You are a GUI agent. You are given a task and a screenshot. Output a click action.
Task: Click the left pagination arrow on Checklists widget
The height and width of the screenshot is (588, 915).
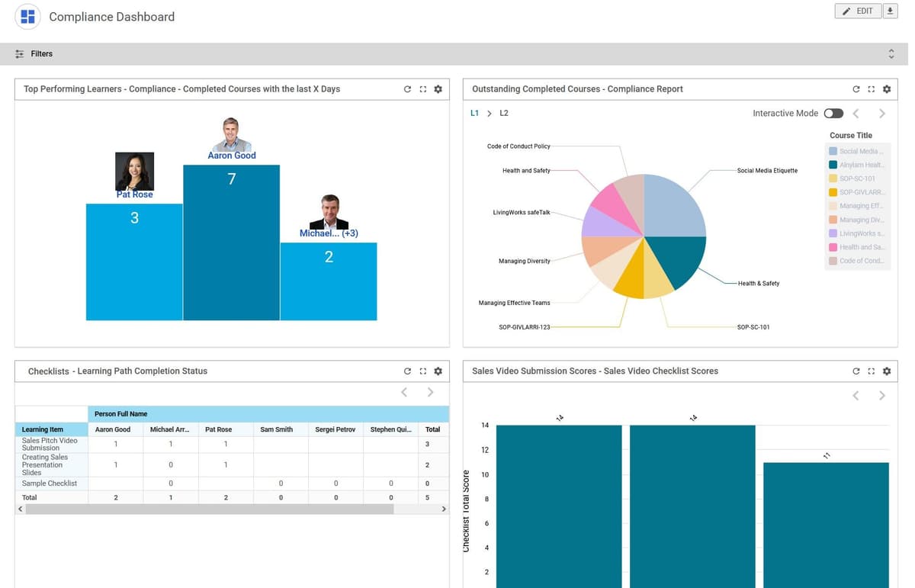point(403,392)
